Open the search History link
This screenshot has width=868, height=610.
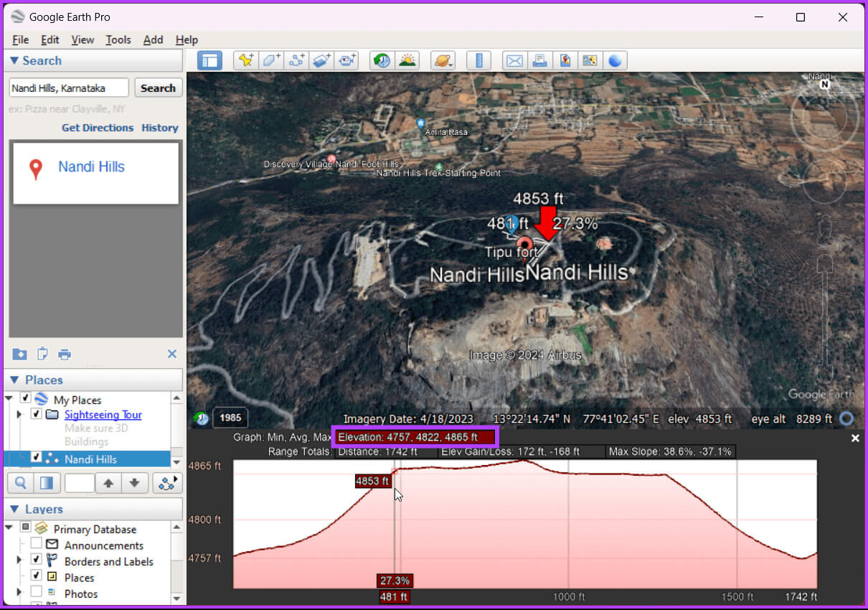click(x=160, y=128)
